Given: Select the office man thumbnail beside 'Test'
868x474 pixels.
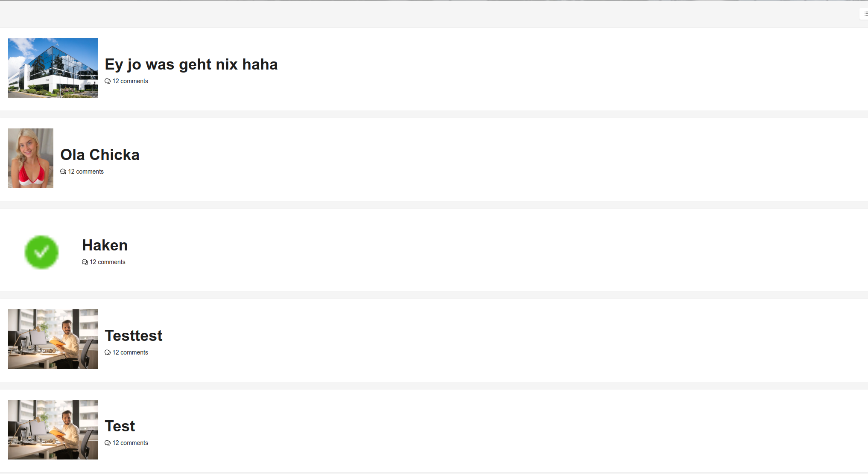Looking at the screenshot, I should click(x=53, y=430).
